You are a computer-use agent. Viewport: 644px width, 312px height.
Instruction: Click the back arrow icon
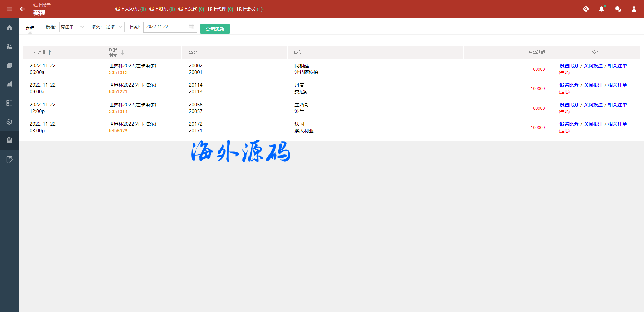[23, 9]
